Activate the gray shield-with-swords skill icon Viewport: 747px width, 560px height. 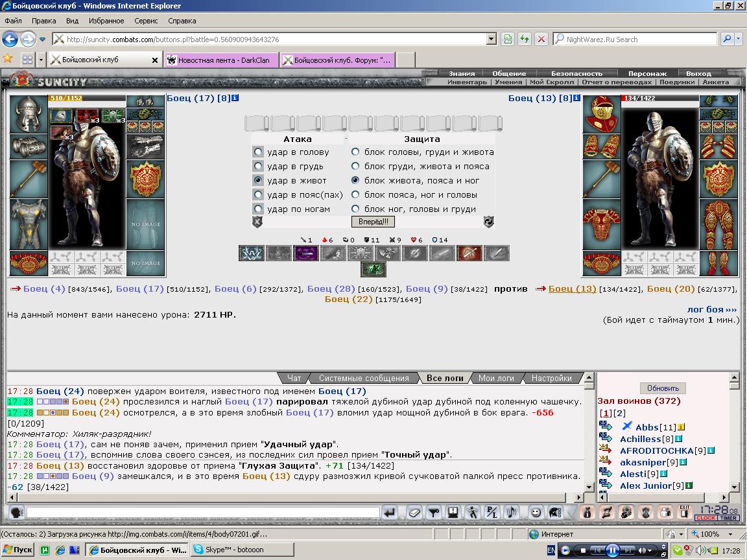click(x=360, y=253)
